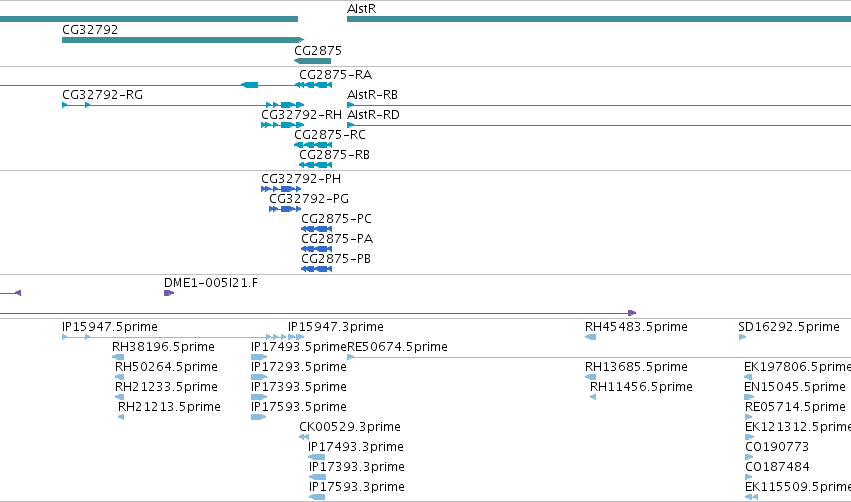The width and height of the screenshot is (851, 502).
Task: Click the CG2875-PA protein label
Action: [x=337, y=239]
